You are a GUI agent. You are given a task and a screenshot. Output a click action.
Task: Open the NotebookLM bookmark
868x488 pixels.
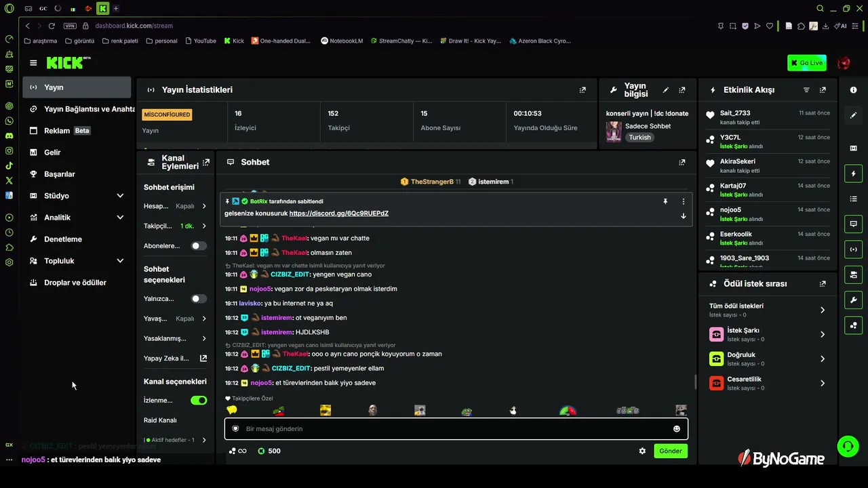point(341,41)
